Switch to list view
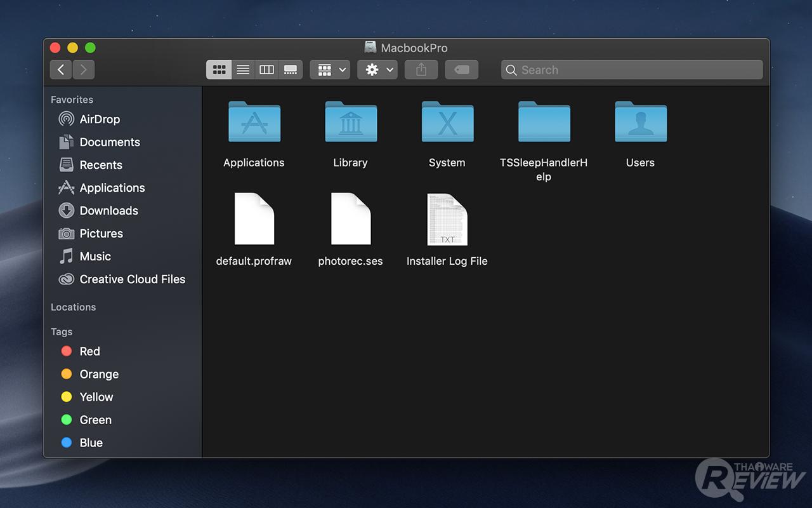812x508 pixels. pos(243,70)
